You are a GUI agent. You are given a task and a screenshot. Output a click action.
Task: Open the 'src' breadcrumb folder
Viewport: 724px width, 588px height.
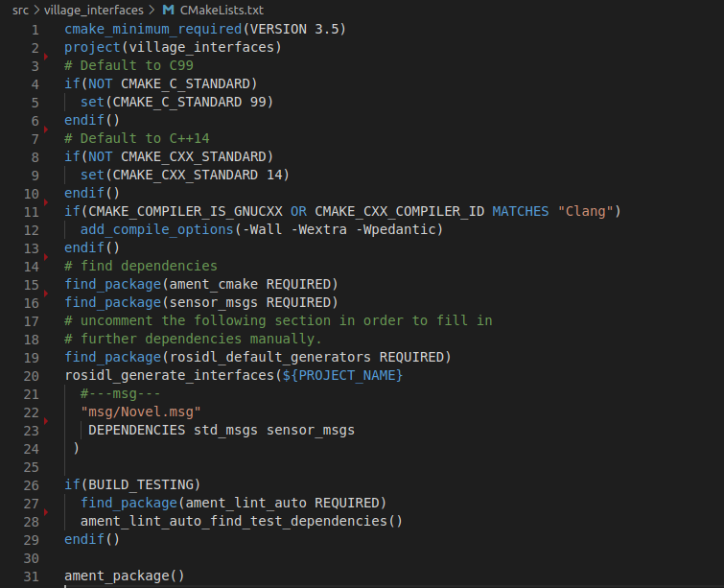[x=20, y=10]
